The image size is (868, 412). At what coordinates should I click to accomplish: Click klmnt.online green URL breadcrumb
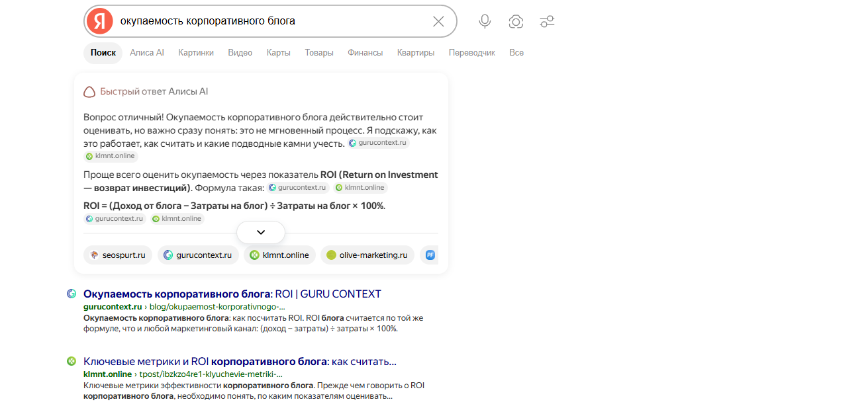107,374
